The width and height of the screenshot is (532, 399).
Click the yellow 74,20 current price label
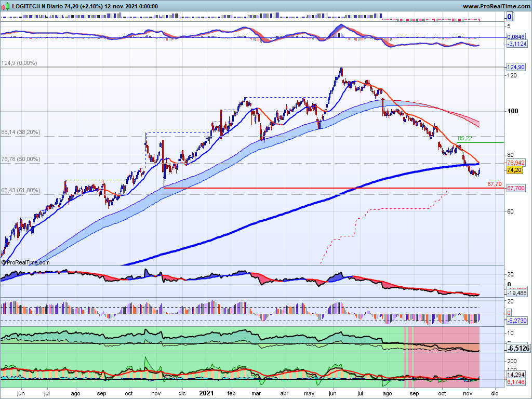coord(514,170)
